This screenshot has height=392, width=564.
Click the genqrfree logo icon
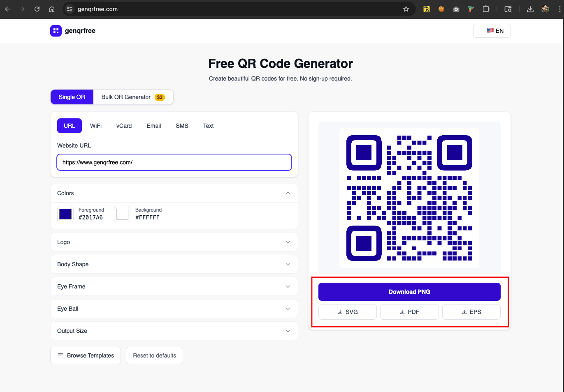coord(56,31)
